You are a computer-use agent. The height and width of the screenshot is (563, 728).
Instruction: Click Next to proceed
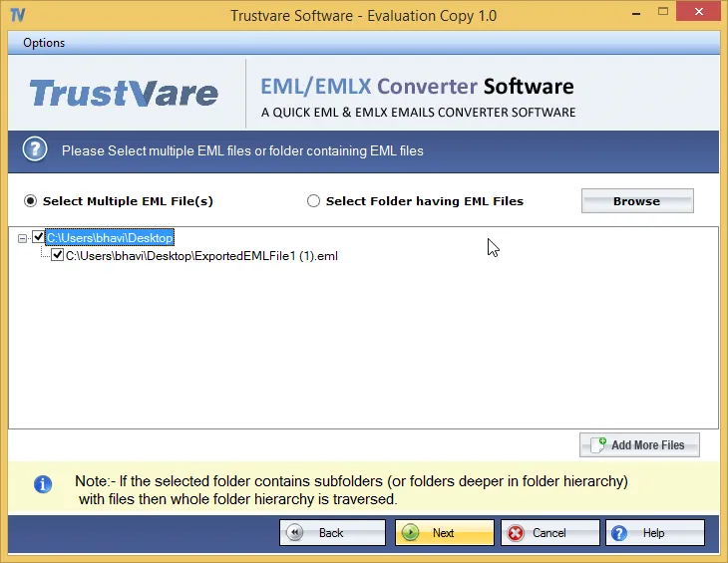(x=444, y=533)
